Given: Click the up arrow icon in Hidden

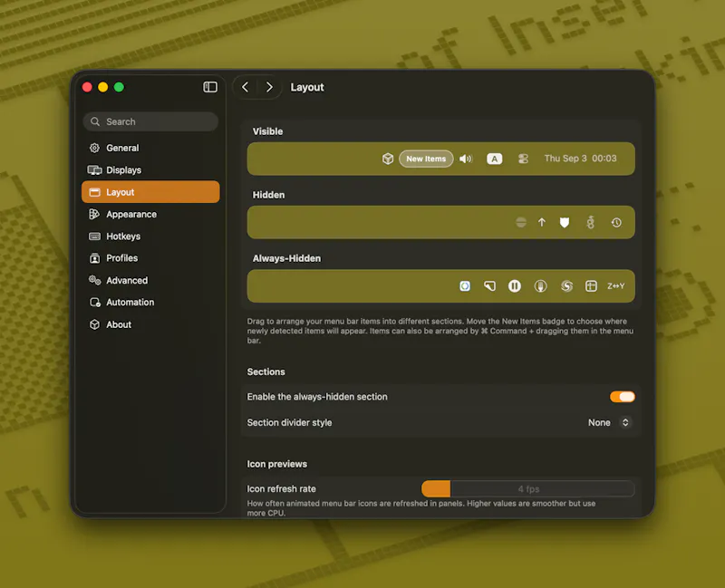Looking at the screenshot, I should (542, 222).
